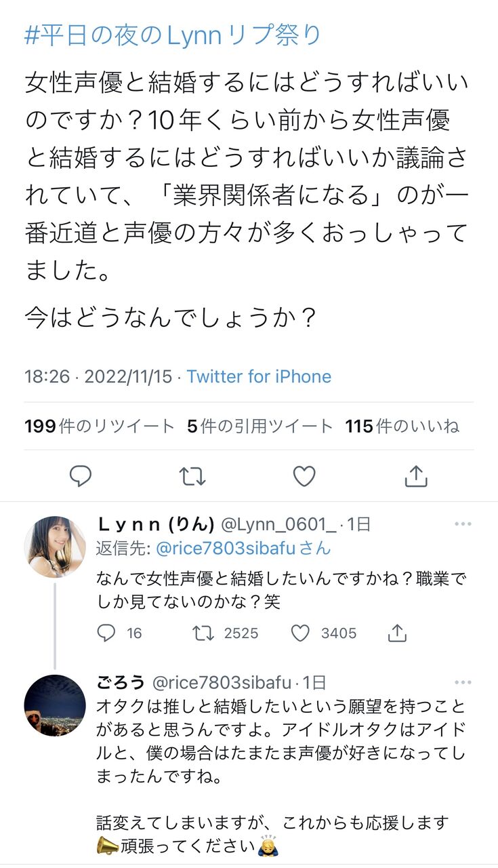Open Lynn's profile picture
The width and height of the screenshot is (498, 868).
point(55,547)
